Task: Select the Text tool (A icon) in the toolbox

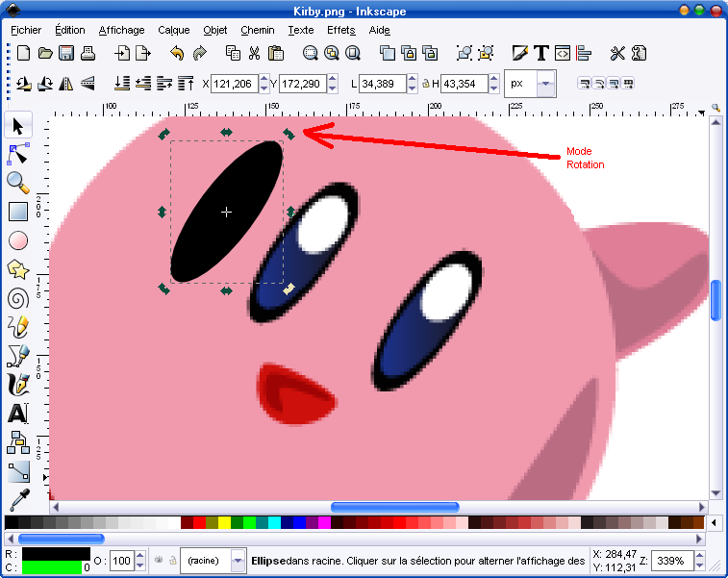Action: (x=18, y=414)
